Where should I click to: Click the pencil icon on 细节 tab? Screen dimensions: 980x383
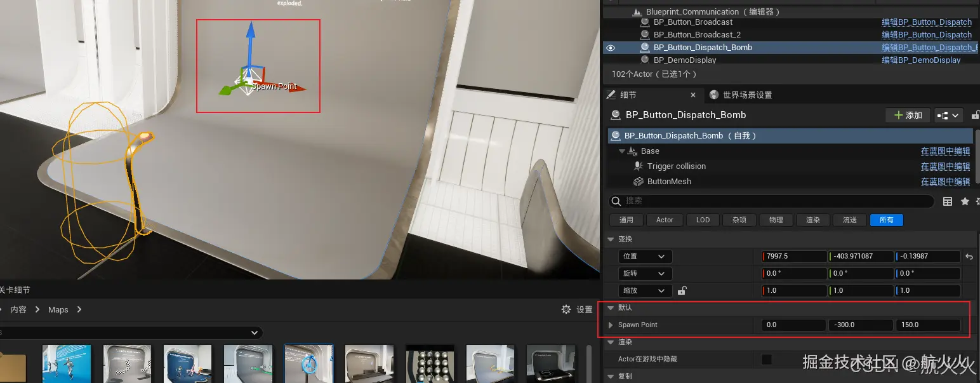point(611,95)
